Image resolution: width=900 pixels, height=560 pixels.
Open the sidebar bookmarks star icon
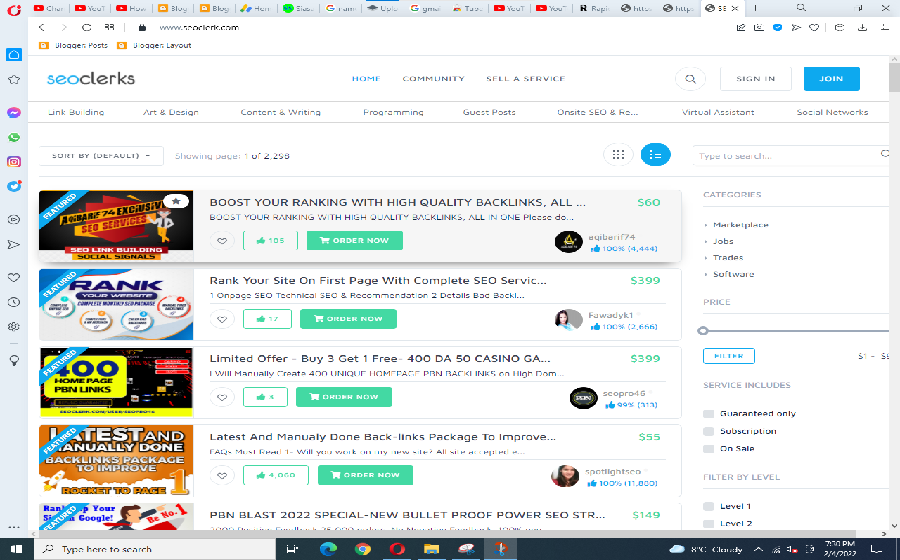pos(14,80)
